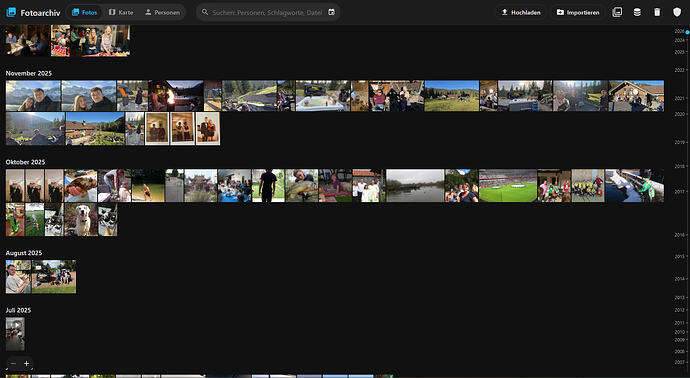The width and height of the screenshot is (690, 378).
Task: Jump to 2015 on the timeline
Action: coord(679,257)
